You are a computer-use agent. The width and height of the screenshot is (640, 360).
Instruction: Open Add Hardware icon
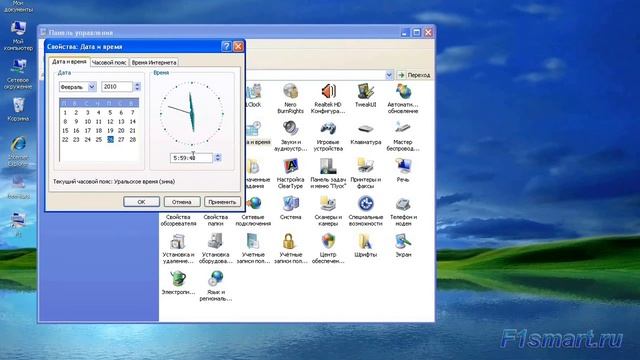(216, 249)
